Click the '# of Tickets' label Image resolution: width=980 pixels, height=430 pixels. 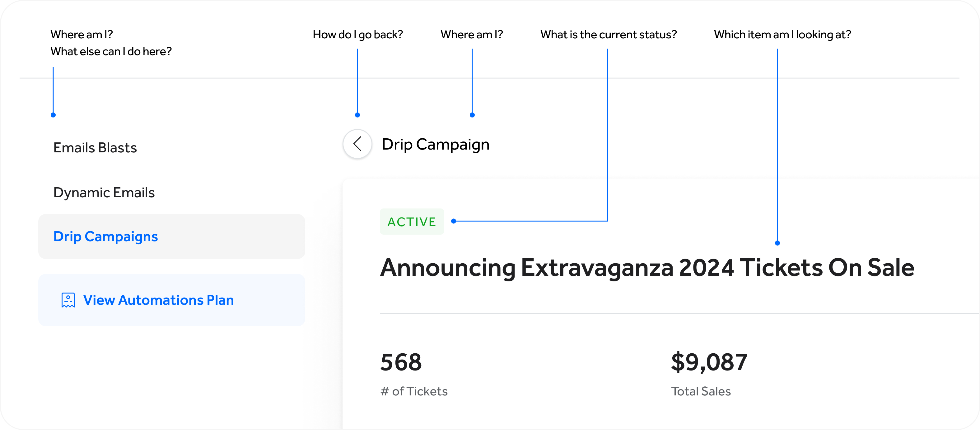click(414, 391)
